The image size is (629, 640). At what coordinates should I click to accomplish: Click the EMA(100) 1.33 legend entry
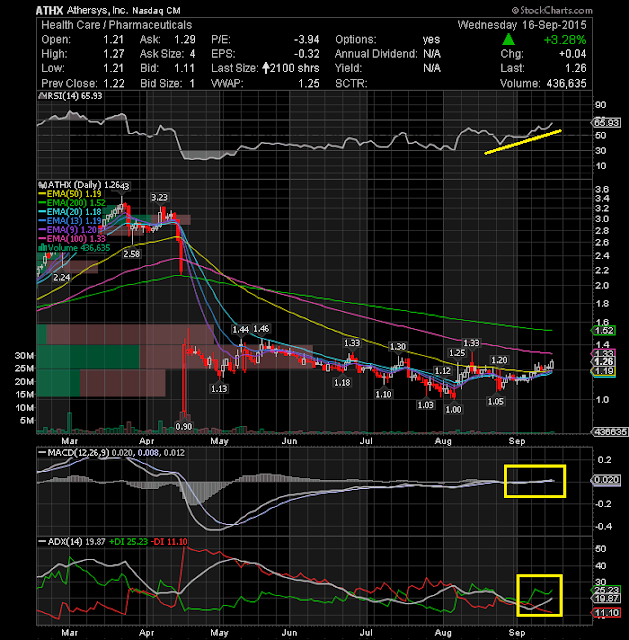[x=72, y=239]
